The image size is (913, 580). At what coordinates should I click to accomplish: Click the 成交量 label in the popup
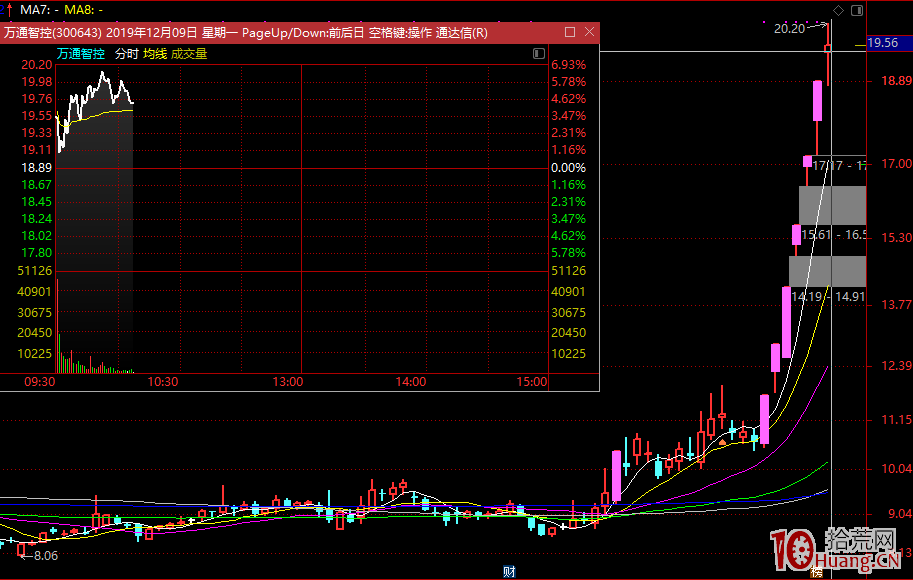point(189,54)
